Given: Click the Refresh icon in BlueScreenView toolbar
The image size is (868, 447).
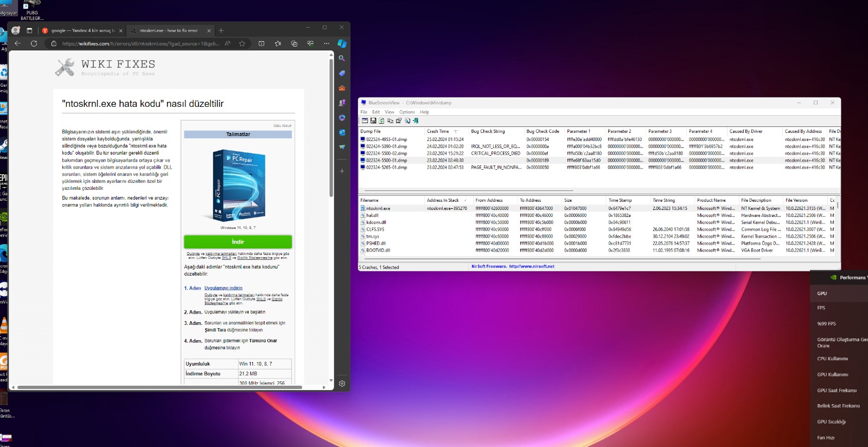Looking at the screenshot, I should (381, 121).
